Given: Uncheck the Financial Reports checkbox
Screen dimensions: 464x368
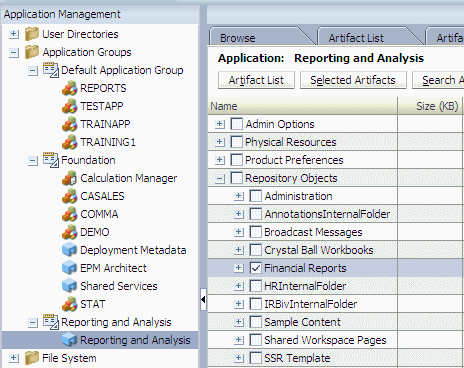Looking at the screenshot, I should coord(255,268).
